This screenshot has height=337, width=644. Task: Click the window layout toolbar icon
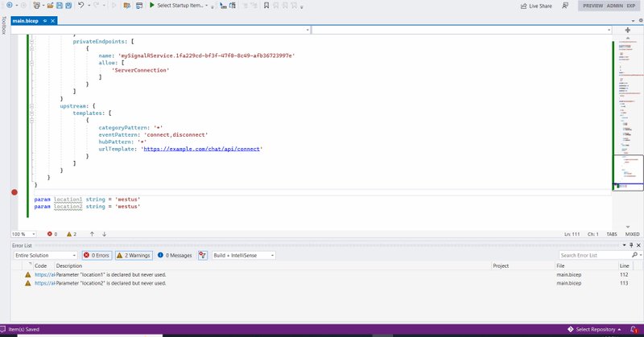[x=139, y=6]
